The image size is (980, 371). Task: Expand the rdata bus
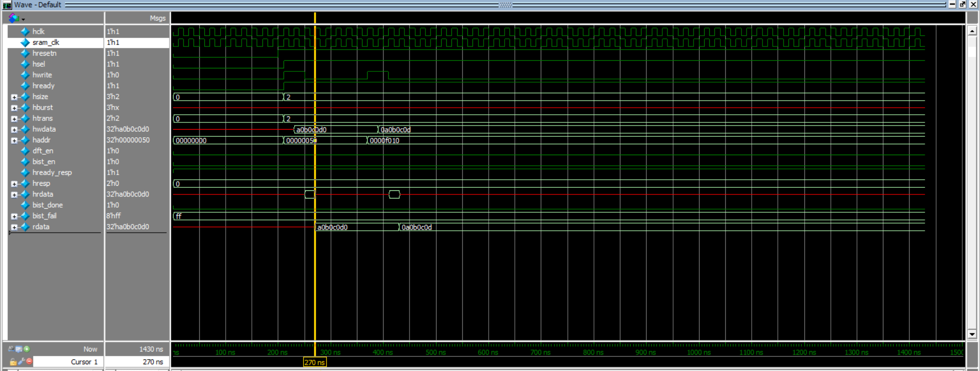pos(14,227)
